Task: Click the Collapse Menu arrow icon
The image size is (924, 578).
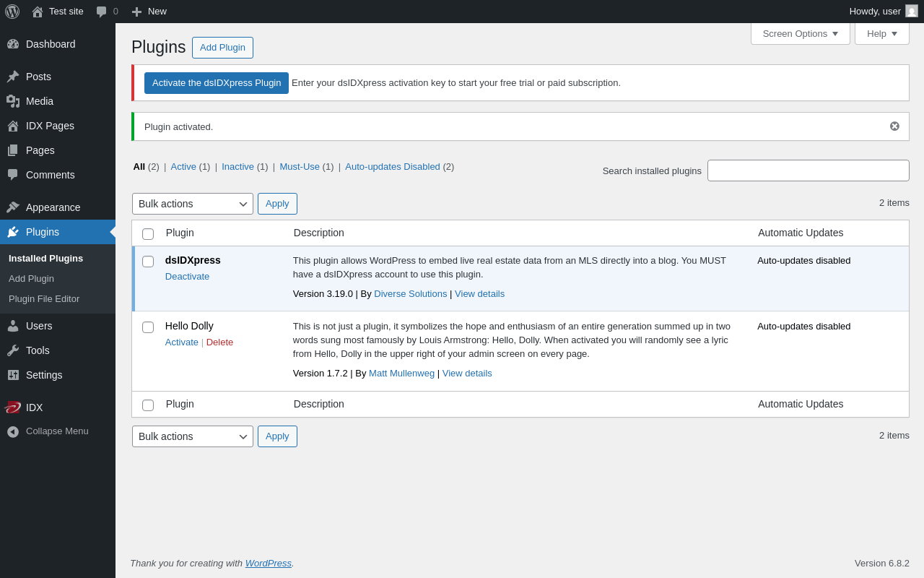Action: click(x=13, y=431)
